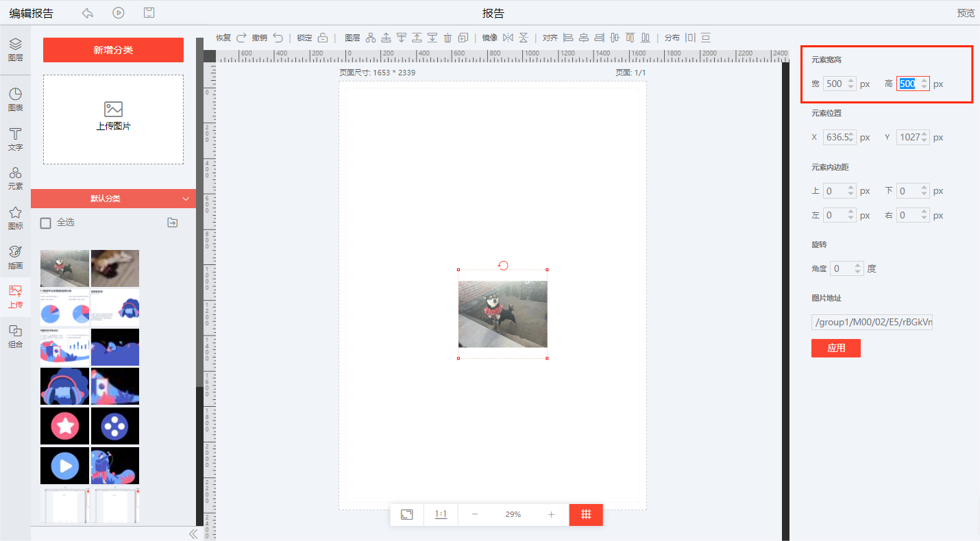This screenshot has height=541, width=980.
Task: Toggle the red grid button
Action: click(x=586, y=514)
